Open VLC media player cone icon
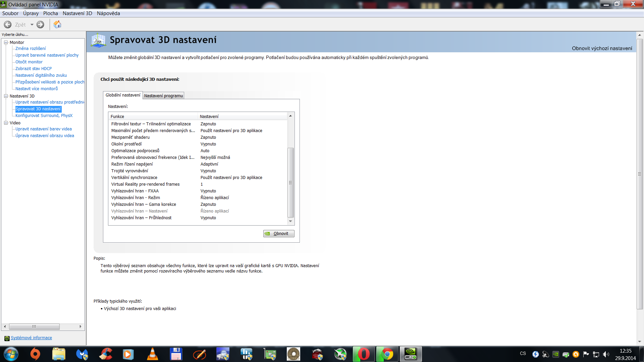 (153, 354)
